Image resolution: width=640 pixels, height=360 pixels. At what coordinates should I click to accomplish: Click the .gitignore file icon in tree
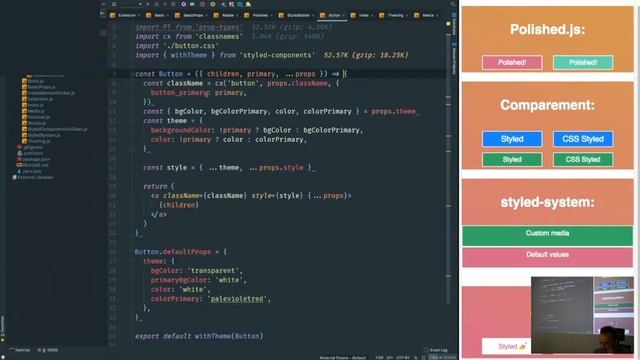[x=19, y=147]
